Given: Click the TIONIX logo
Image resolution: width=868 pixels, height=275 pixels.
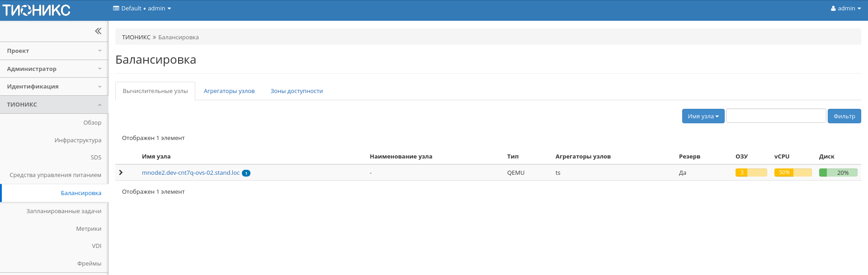Looking at the screenshot, I should coord(37,10).
